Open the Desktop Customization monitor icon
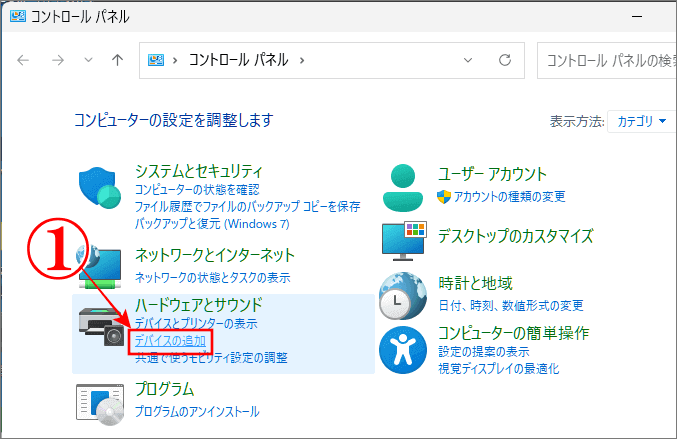Viewport: 677px width, 439px height. coord(404,239)
